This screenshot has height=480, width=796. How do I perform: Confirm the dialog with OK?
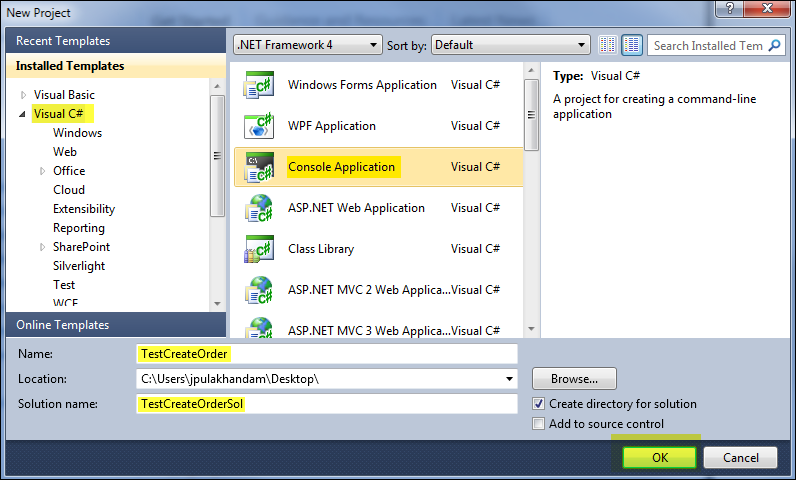click(x=659, y=458)
